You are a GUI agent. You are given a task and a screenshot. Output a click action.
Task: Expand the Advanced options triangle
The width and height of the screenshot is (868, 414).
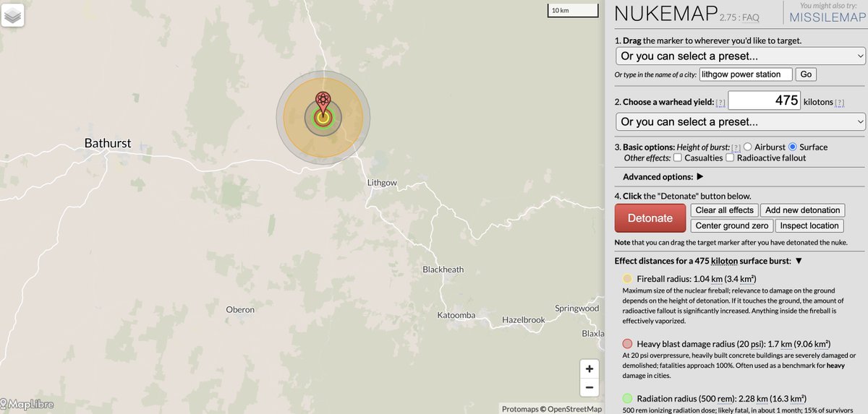[x=700, y=177]
